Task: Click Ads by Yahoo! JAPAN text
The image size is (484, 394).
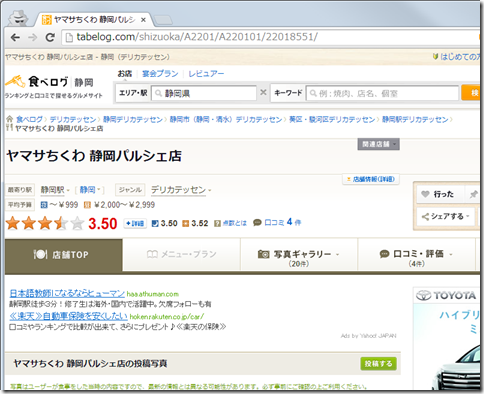Action: (368, 336)
